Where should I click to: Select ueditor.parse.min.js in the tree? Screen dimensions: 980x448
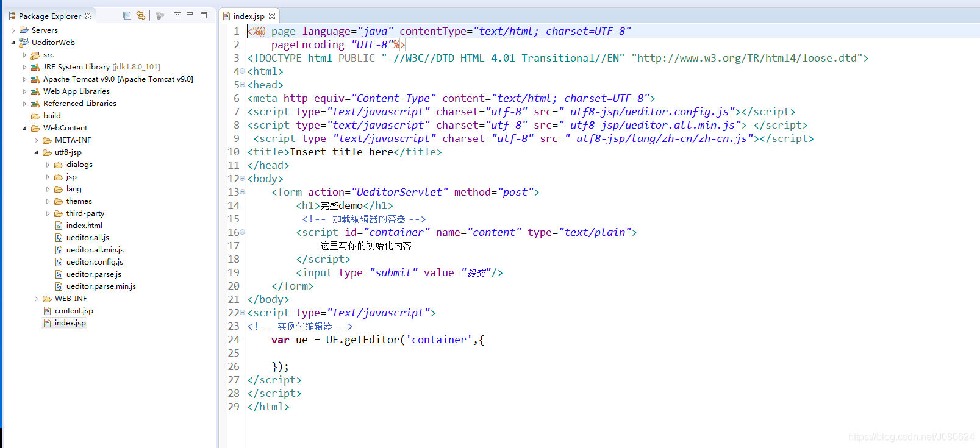[x=101, y=286]
